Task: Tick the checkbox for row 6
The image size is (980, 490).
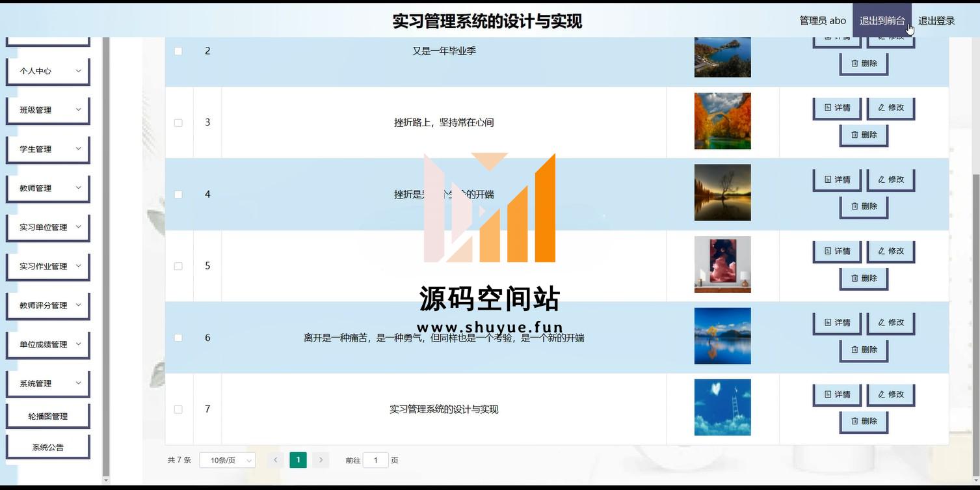Action: click(x=178, y=338)
